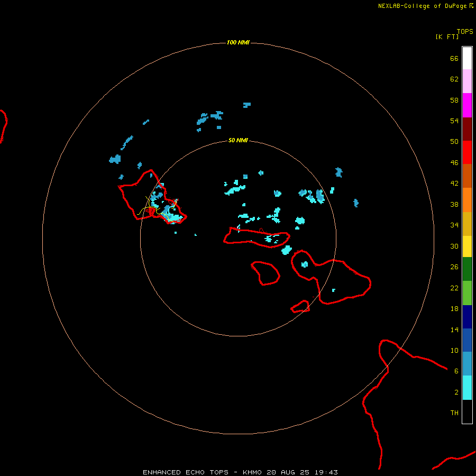Click the 20 AUG 25 date text
Screen dimensions: 476x476
(288, 472)
